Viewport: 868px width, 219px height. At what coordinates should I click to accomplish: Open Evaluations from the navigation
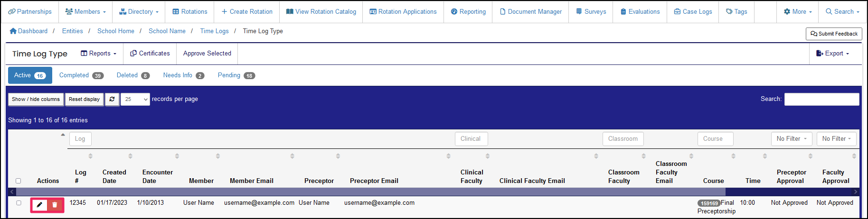point(640,11)
